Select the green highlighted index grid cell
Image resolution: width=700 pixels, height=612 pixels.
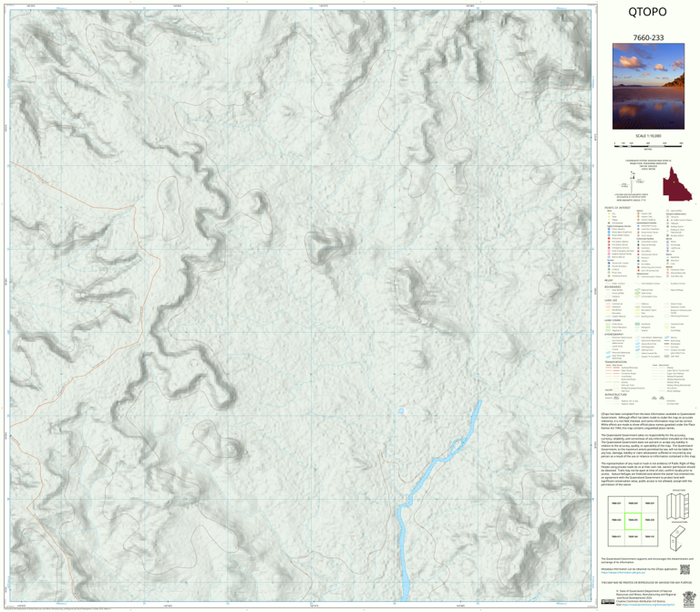click(x=633, y=521)
